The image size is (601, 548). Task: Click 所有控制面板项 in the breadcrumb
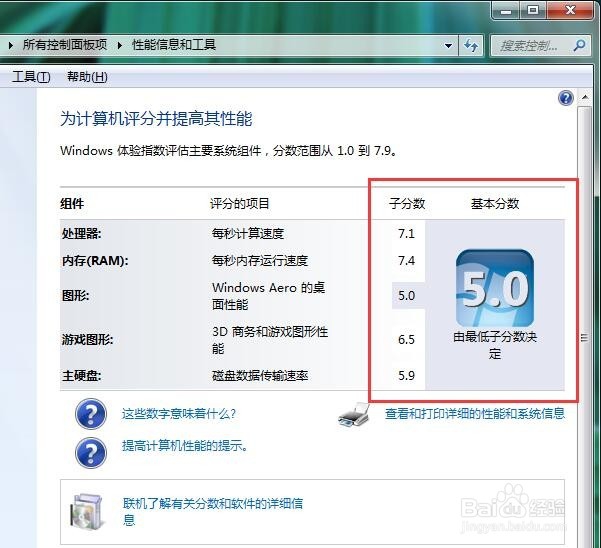click(x=65, y=45)
